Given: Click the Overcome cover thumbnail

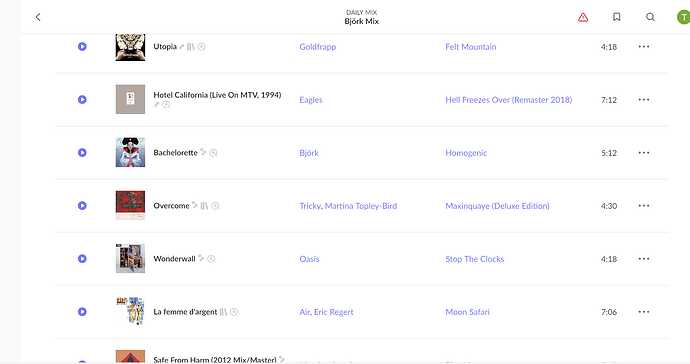Looking at the screenshot, I should [130, 206].
